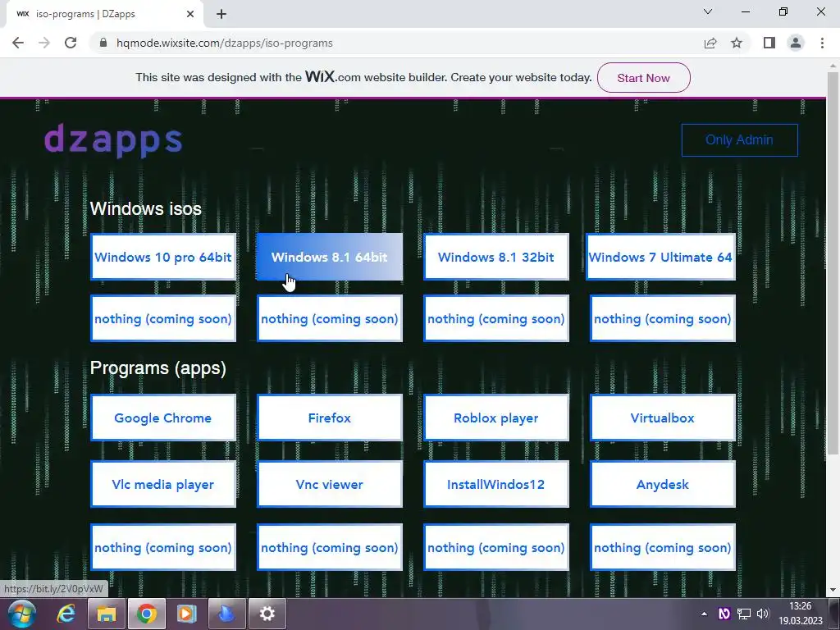Image resolution: width=840 pixels, height=630 pixels.
Task: Select the iso-programs | DZapps tab
Action: pos(104,15)
